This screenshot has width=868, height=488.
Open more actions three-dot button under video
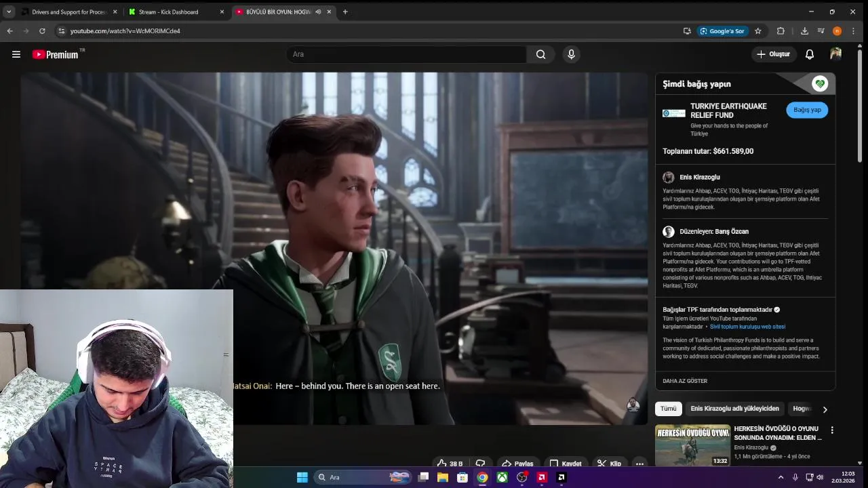click(639, 464)
